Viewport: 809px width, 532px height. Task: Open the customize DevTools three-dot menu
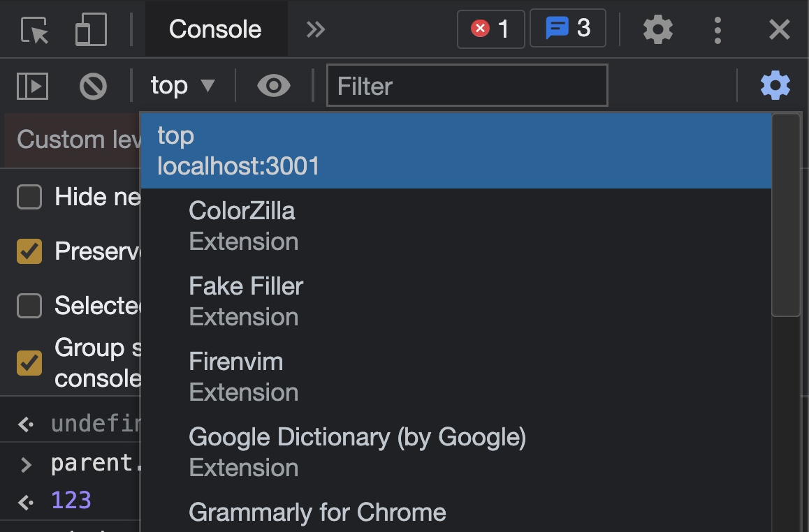coord(717,29)
